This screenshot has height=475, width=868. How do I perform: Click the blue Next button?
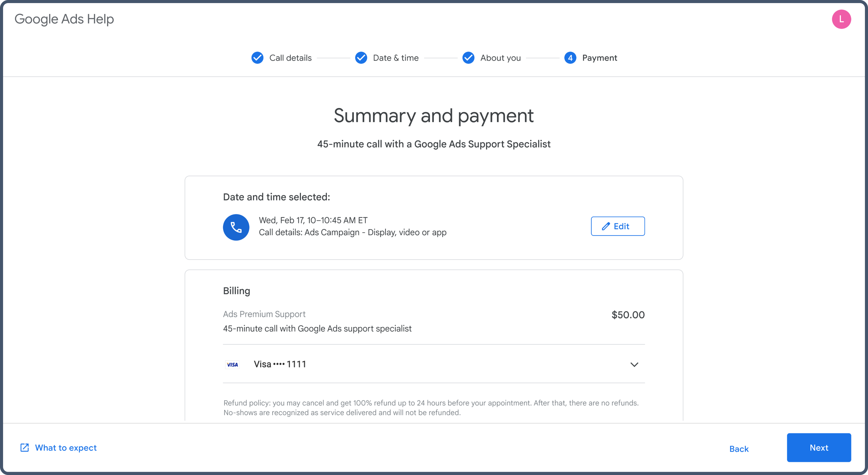point(819,447)
